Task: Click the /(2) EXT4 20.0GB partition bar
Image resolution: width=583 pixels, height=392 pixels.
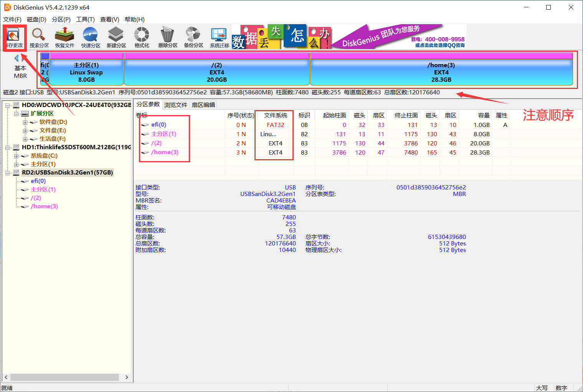Action: click(x=217, y=69)
